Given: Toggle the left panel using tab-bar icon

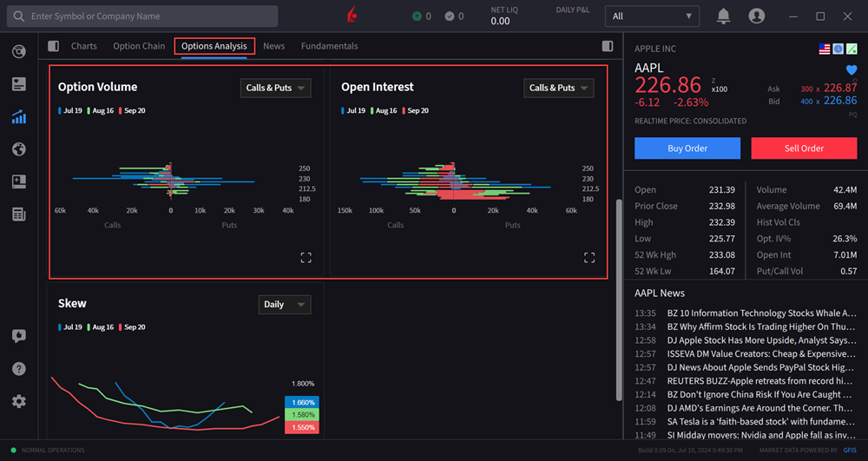Looking at the screenshot, I should [53, 46].
